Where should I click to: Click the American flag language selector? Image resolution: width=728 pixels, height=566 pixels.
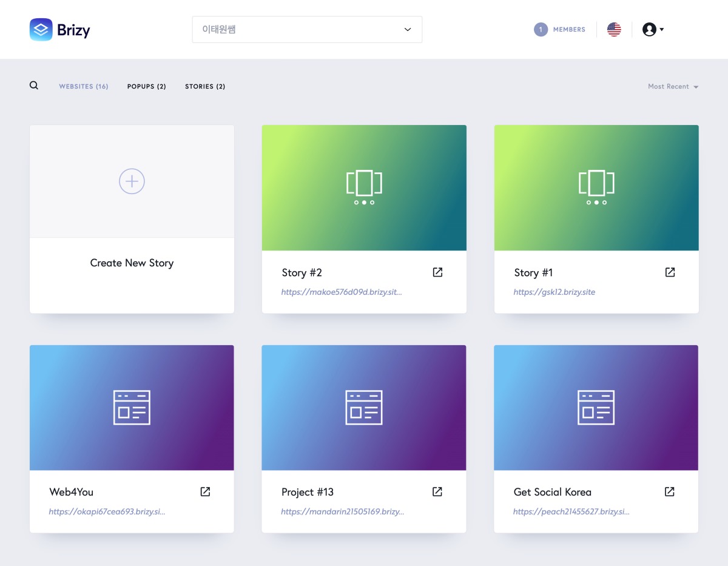click(614, 29)
